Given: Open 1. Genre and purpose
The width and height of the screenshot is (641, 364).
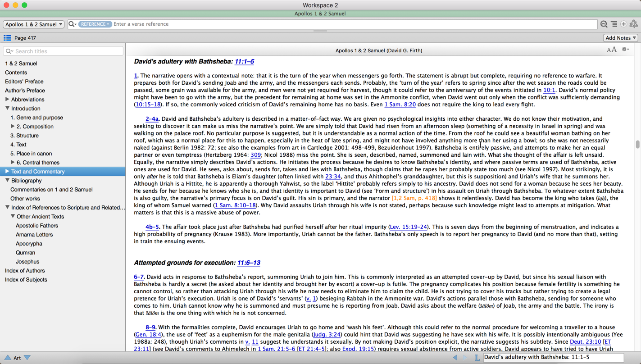Looking at the screenshot, I should click(36, 118).
